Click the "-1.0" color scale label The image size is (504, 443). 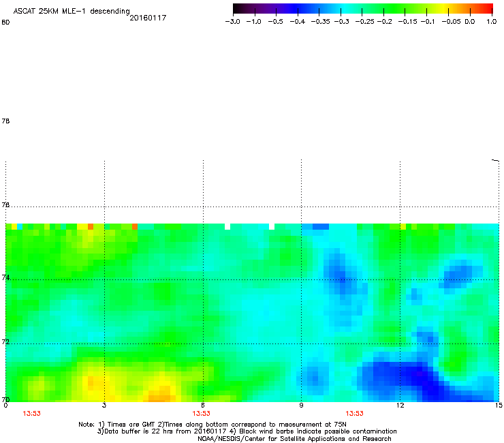254,22
